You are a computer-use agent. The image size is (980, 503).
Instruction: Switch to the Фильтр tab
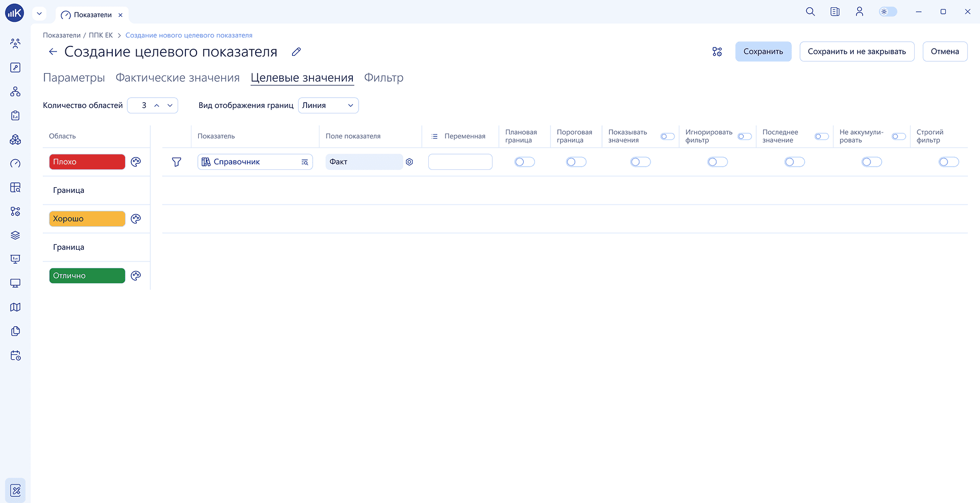[x=384, y=78]
